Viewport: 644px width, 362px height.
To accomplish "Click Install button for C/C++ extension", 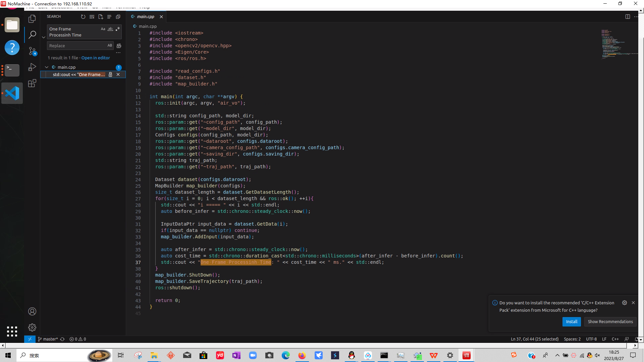I will pos(572,322).
